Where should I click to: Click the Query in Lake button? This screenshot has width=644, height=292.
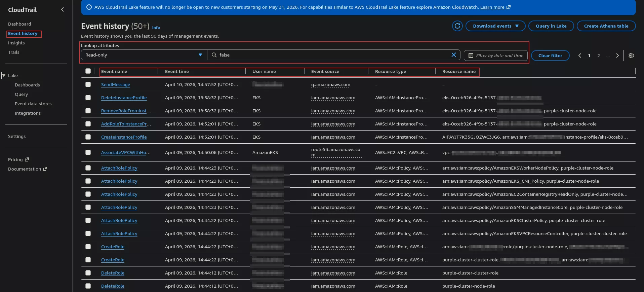coord(551,26)
